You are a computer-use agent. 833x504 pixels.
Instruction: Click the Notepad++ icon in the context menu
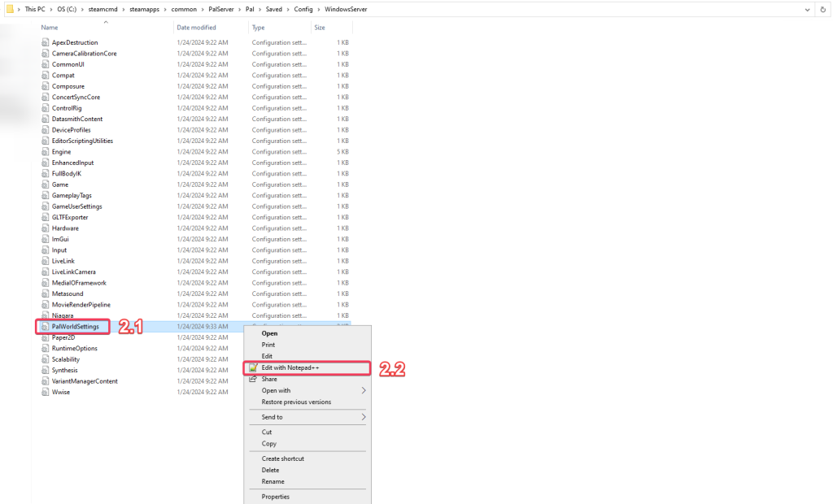(255, 367)
